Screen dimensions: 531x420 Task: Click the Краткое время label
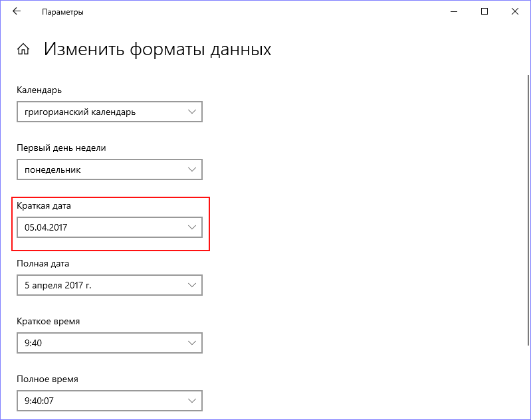click(48, 322)
